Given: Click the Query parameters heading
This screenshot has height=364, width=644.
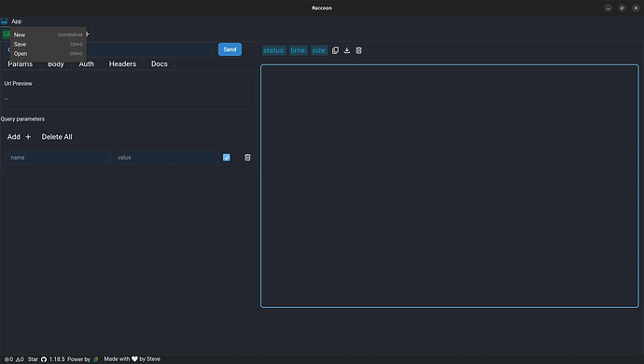Looking at the screenshot, I should click(22, 119).
